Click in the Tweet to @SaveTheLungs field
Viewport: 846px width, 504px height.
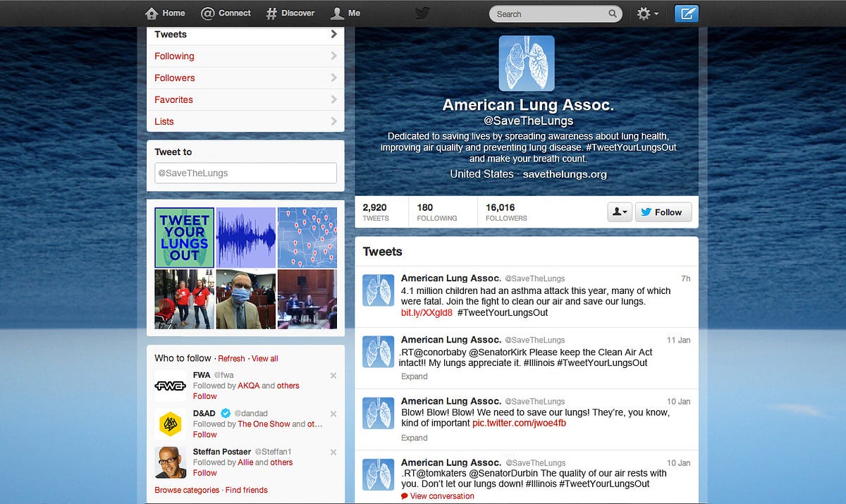pyautogui.click(x=245, y=173)
